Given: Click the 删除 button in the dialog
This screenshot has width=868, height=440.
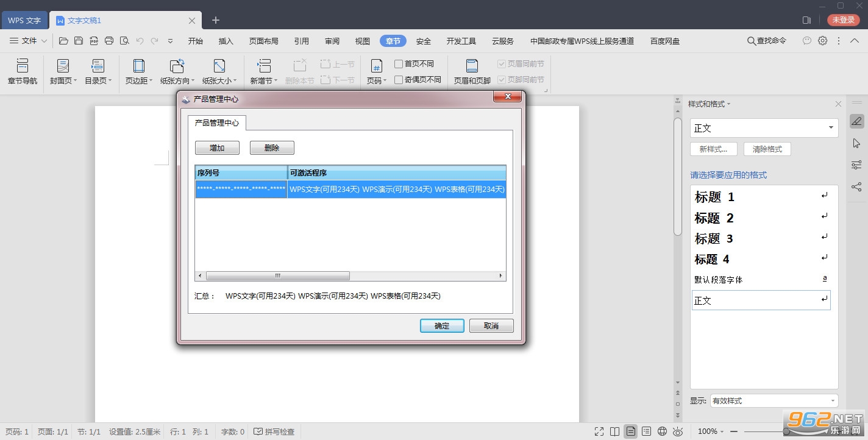Looking at the screenshot, I should (272, 148).
